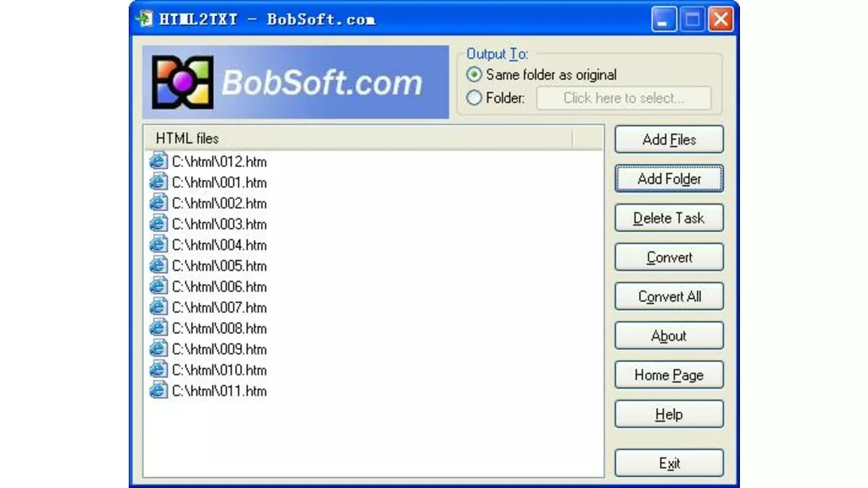Screen dimensions: 868x488
Task: Select the C:\html\003.htm file name
Action: [219, 224]
